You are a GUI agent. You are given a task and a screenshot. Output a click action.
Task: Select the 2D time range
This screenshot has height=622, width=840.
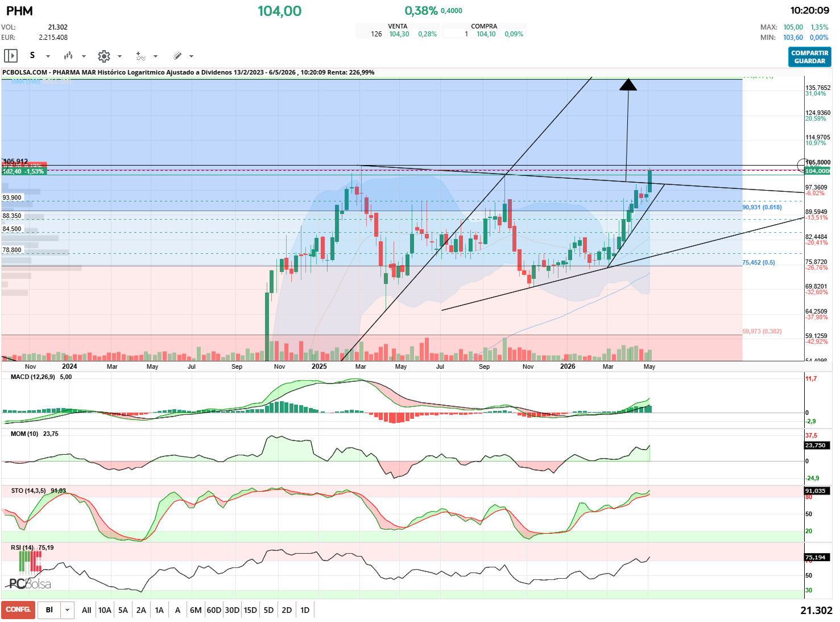pyautogui.click(x=287, y=610)
